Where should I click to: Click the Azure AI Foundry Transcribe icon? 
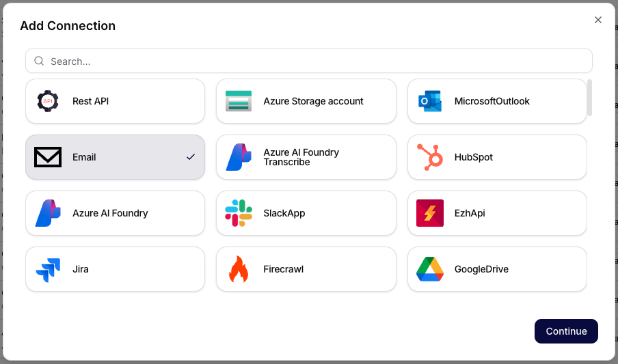pos(239,157)
